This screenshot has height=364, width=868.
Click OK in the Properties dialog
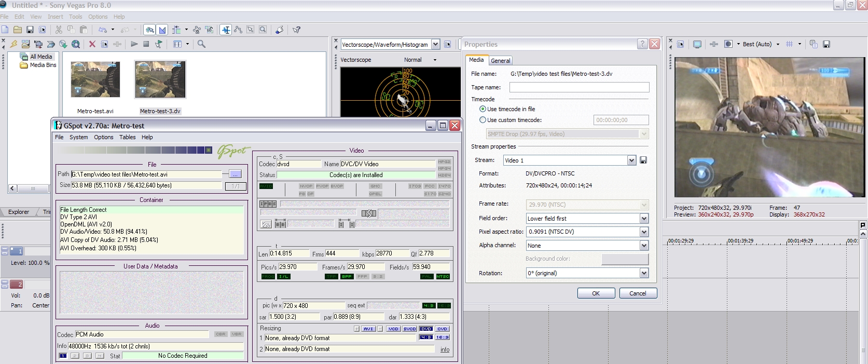[x=596, y=293]
